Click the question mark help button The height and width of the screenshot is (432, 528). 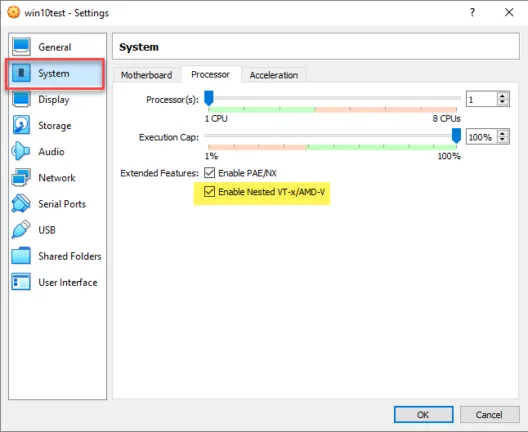tap(472, 12)
